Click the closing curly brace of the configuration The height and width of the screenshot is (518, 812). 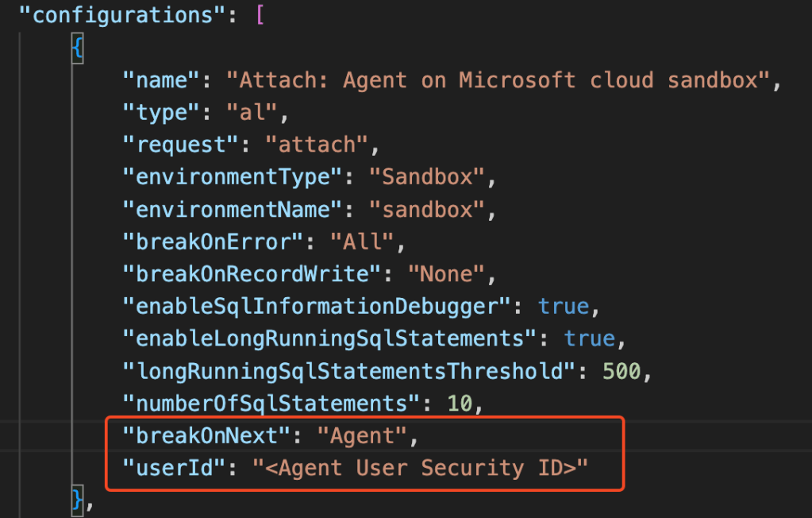pos(77,499)
